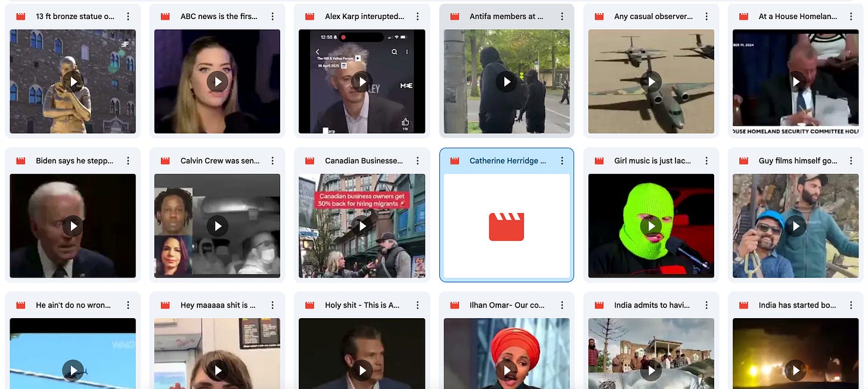The height and width of the screenshot is (389, 868).
Task: Open more actions for "Girl music is just lac..."
Action: [x=706, y=161]
